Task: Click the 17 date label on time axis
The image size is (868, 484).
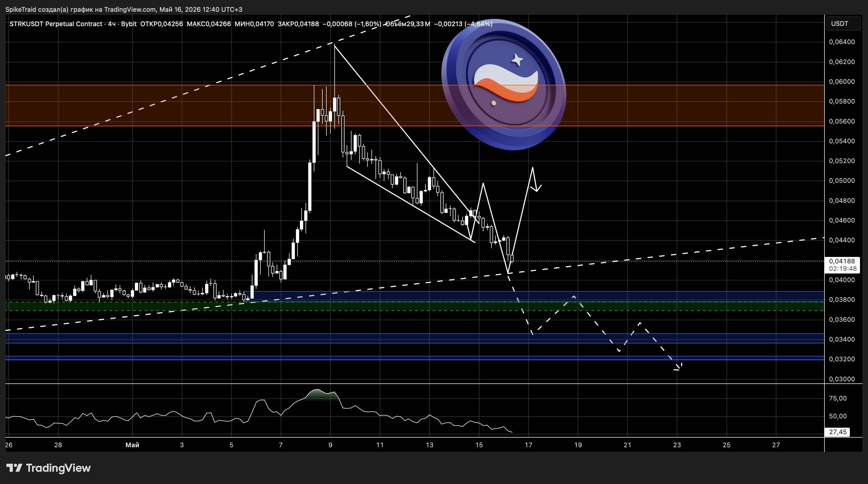Action: pyautogui.click(x=528, y=445)
